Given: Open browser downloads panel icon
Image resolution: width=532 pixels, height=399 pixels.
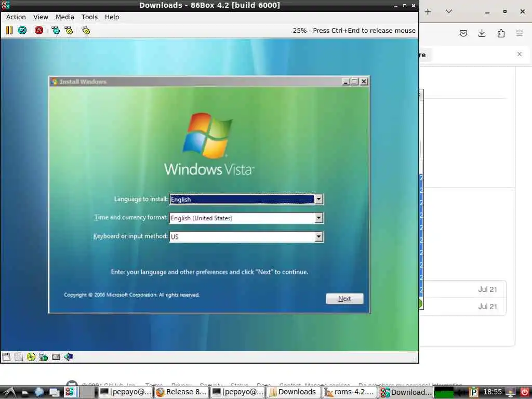Looking at the screenshot, I should coord(482,33).
